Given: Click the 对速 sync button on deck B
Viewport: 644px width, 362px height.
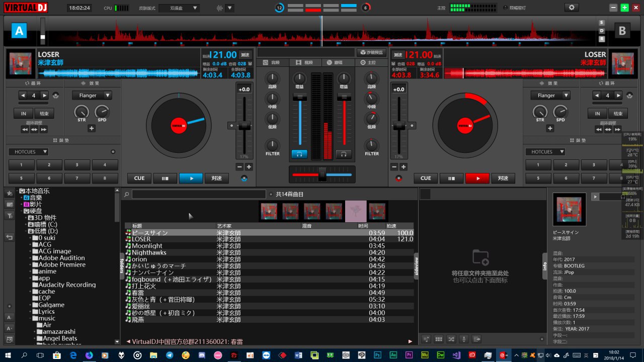Looking at the screenshot, I should point(503,178).
